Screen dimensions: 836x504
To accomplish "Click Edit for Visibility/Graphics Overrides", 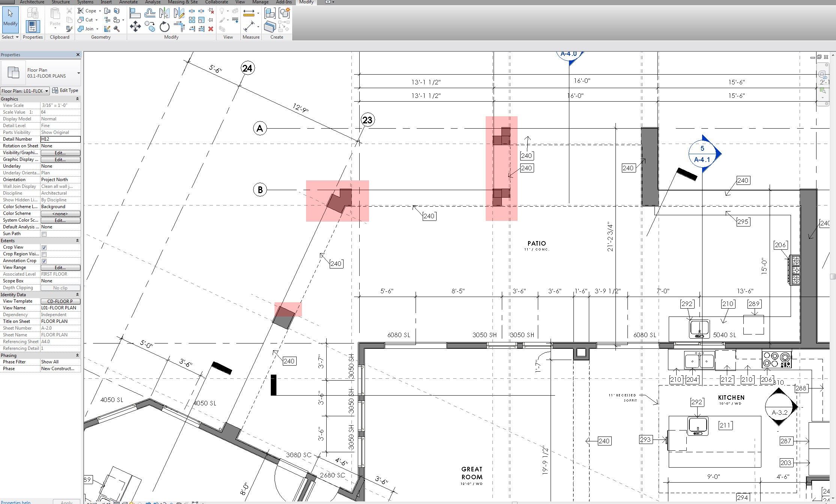I will 60,153.
